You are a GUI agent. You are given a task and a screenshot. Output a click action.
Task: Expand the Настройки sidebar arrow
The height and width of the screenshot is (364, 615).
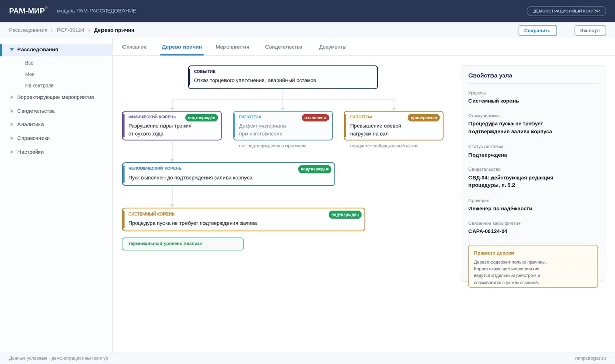[12, 152]
